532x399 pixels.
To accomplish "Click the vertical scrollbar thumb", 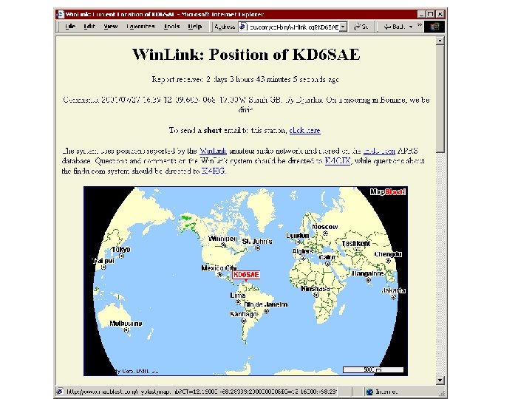I will 440,99.
